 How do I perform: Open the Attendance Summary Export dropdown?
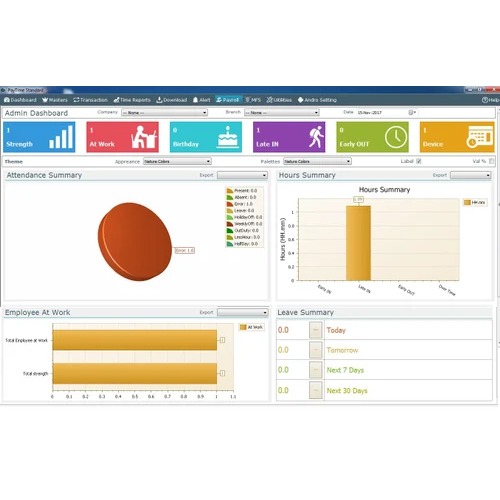(x=242, y=175)
